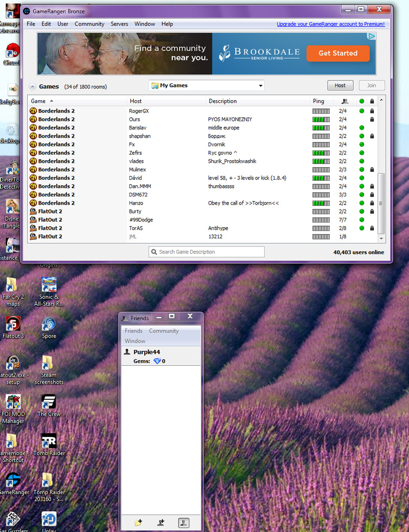Open The Crew desktop shortcut
The height and width of the screenshot is (532, 409).
[x=49, y=406]
